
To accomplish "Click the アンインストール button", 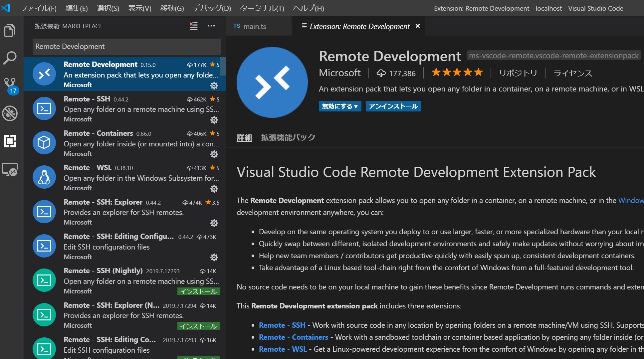I will (x=393, y=106).
